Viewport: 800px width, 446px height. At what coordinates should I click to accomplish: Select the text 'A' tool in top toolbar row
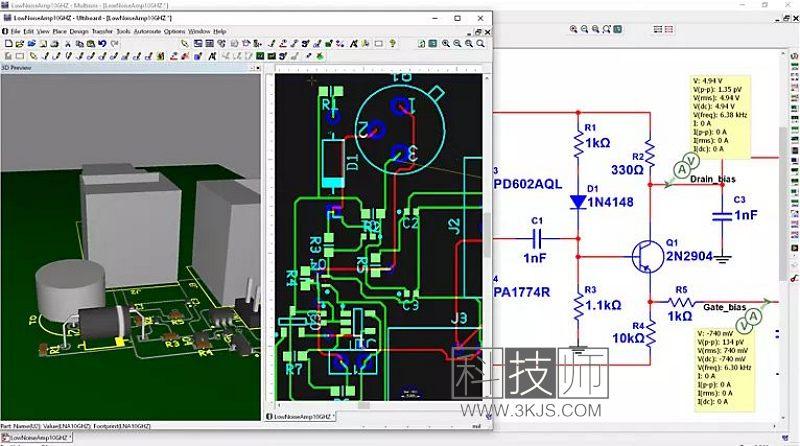(x=353, y=44)
